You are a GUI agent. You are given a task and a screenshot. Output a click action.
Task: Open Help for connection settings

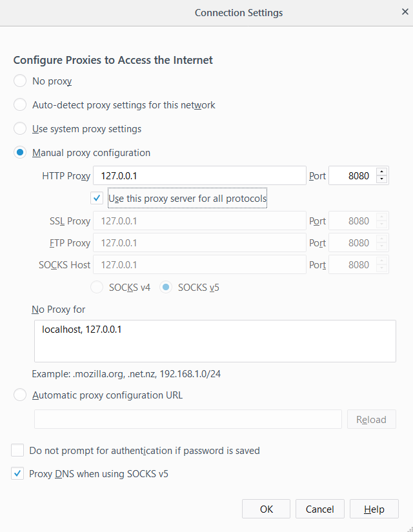tap(374, 509)
